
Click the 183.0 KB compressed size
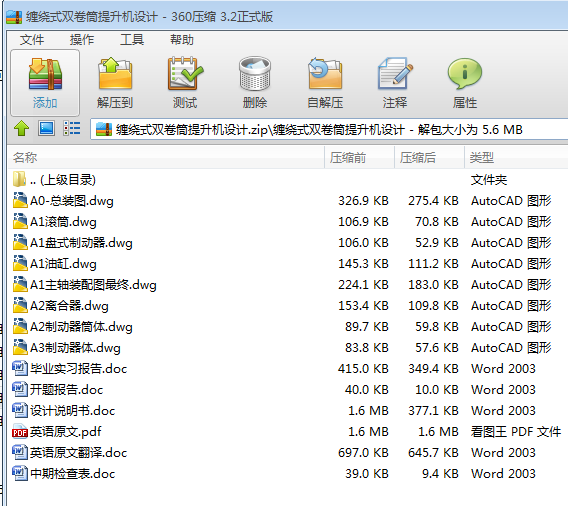433,285
